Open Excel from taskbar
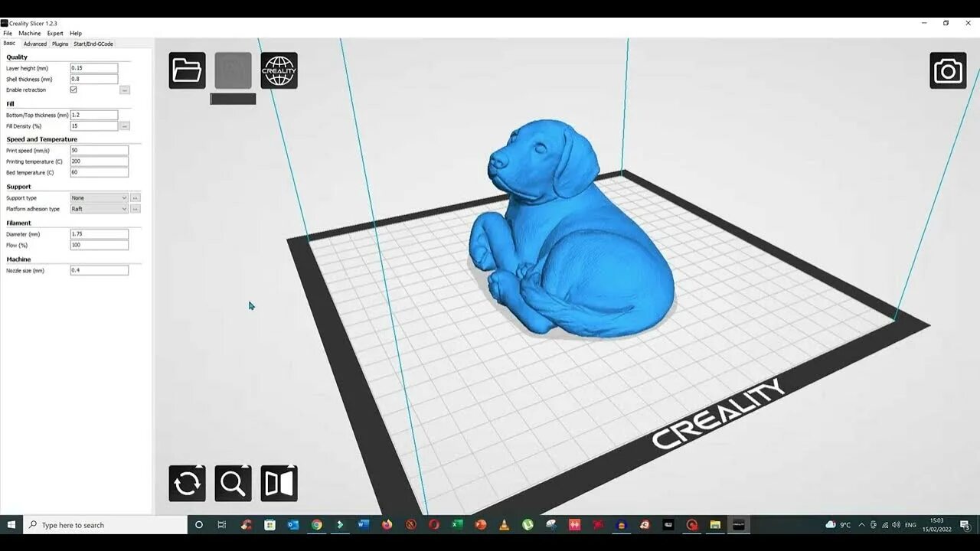980x551 pixels. tap(457, 525)
